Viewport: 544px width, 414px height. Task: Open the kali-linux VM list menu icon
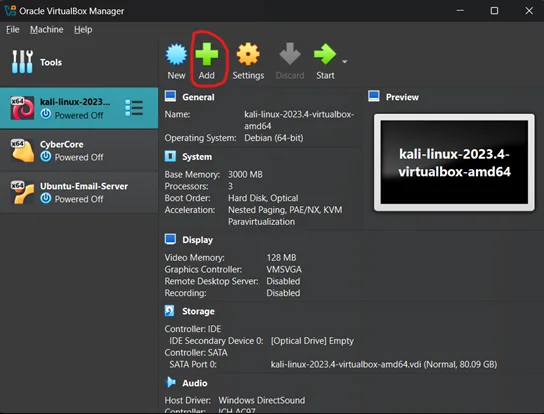click(134, 108)
